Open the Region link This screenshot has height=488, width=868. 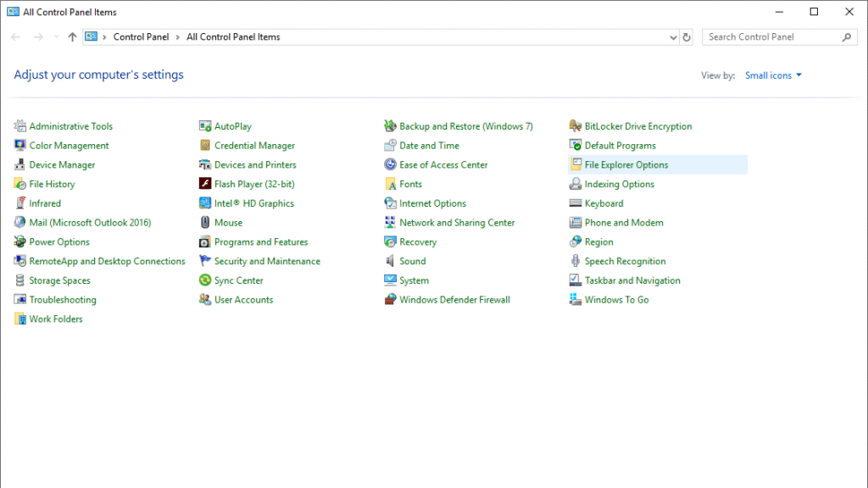coord(599,241)
